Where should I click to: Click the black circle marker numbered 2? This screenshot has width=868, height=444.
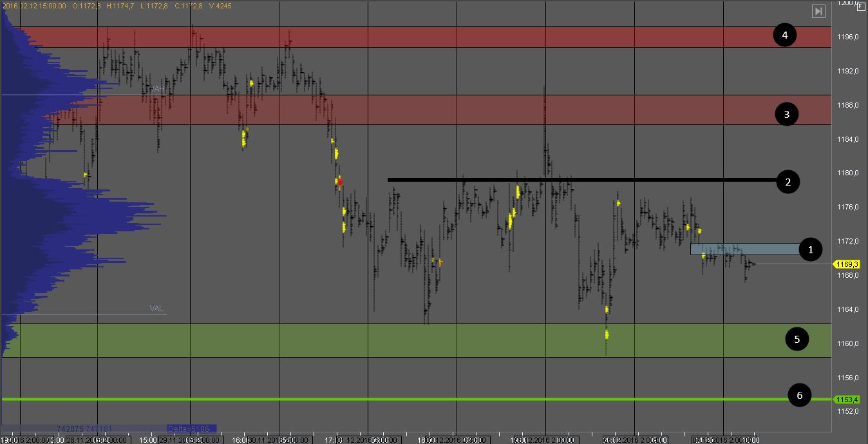pyautogui.click(x=788, y=182)
